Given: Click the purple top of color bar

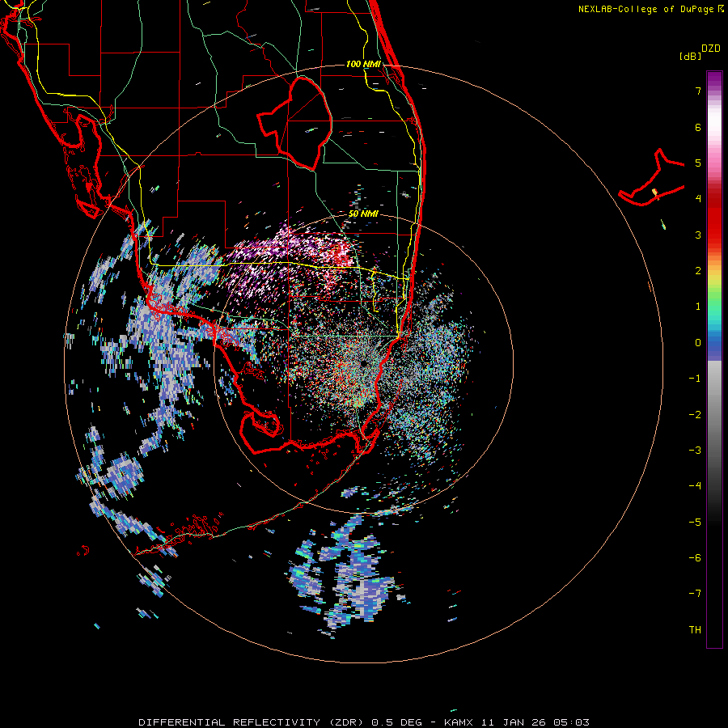Looking at the screenshot, I should (714, 79).
